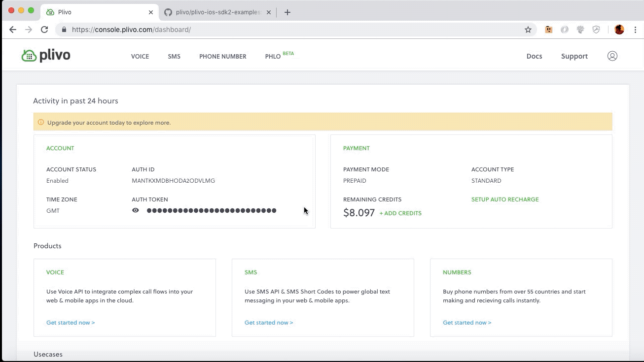
Task: Click the remaining credits amount $8.097
Action: click(x=359, y=213)
